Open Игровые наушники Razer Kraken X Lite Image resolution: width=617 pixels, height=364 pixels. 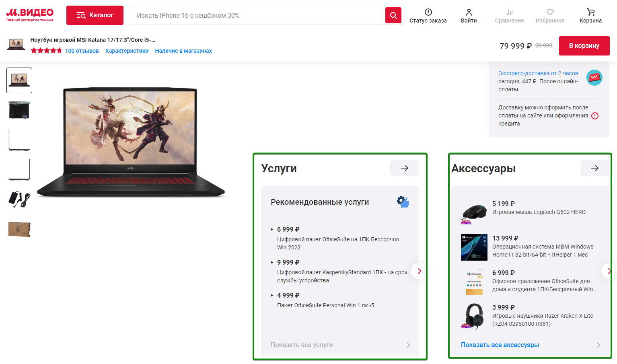(543, 320)
